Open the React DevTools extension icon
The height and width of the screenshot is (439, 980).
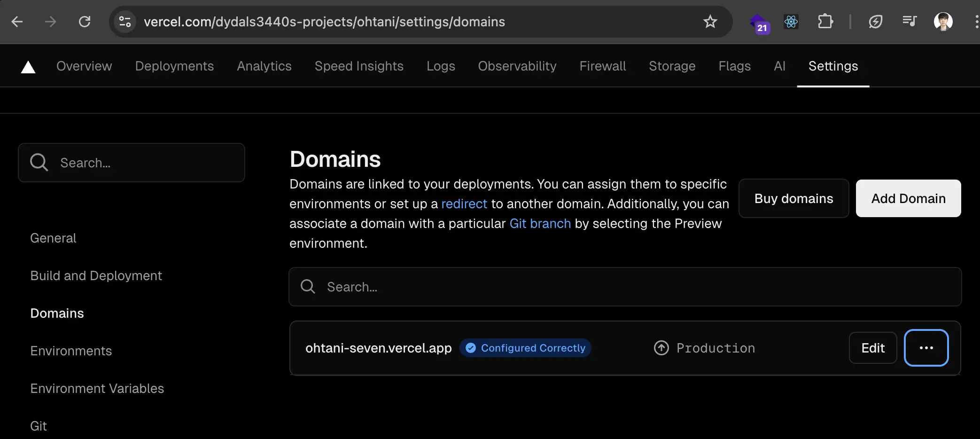(791, 22)
